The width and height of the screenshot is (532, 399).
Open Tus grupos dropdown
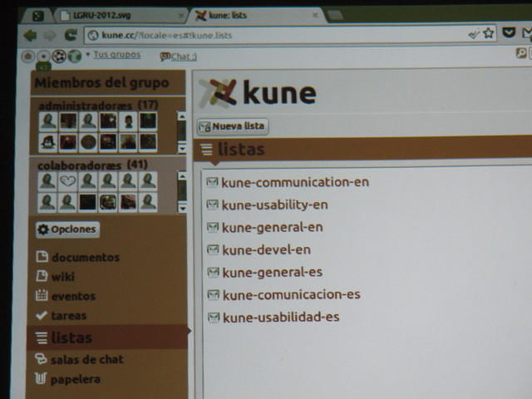click(116, 55)
